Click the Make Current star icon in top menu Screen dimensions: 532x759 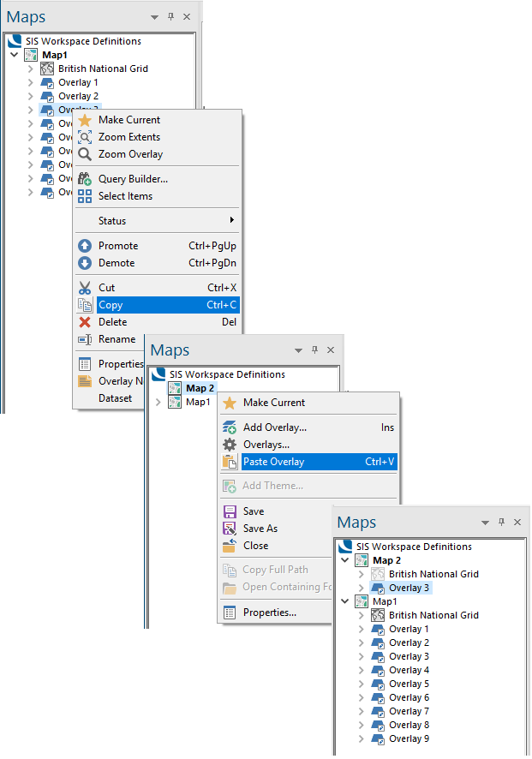click(x=85, y=120)
